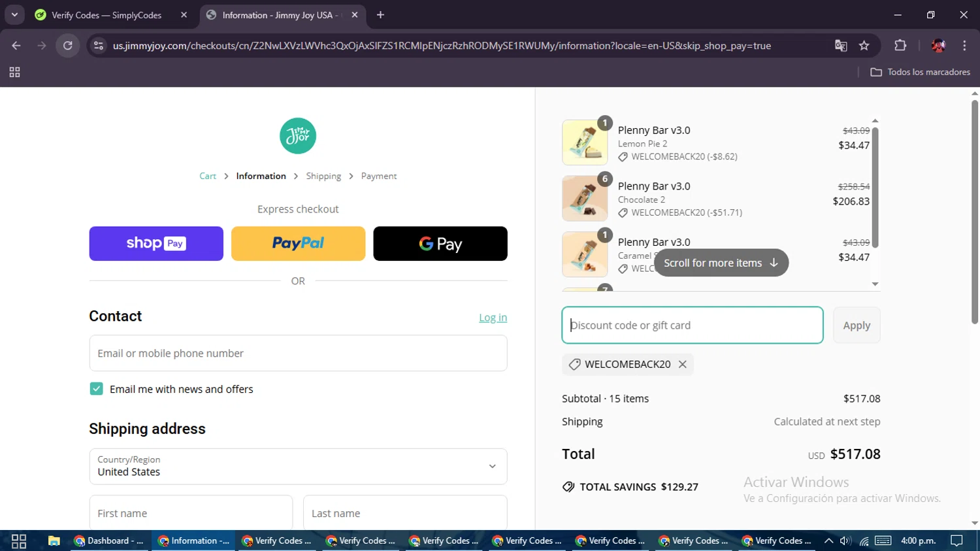Open the apps grid in bookmarks bar

tap(14, 73)
